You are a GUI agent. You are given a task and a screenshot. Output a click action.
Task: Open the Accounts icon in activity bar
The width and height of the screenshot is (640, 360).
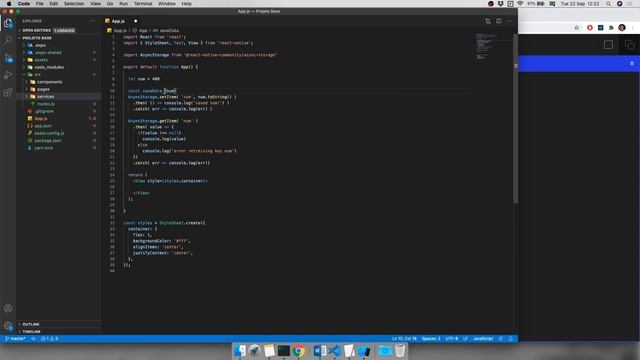(x=8, y=308)
